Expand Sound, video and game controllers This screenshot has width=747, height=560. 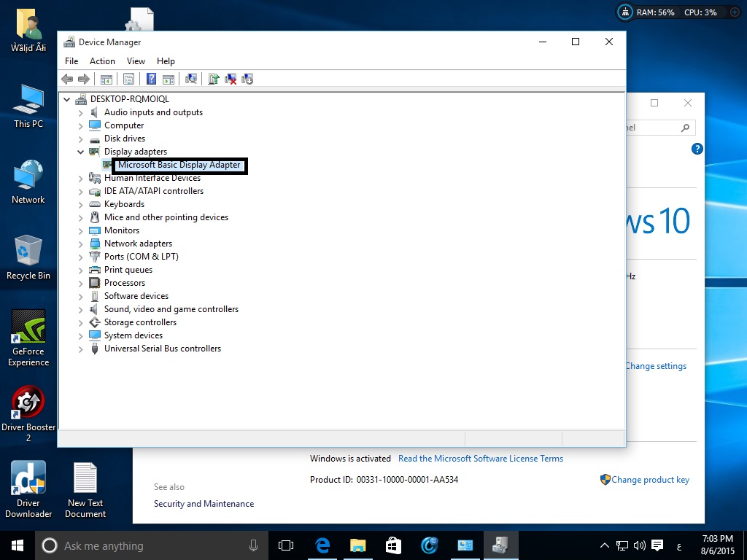[80, 310]
